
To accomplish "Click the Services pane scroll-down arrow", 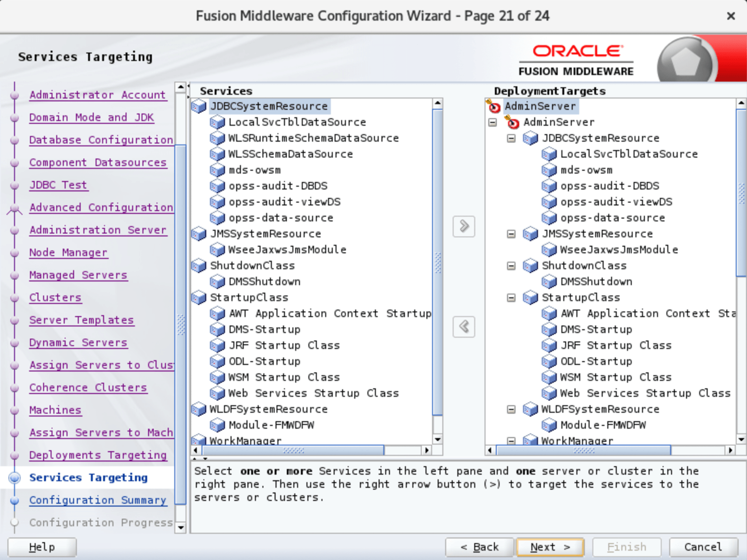I will coord(438,440).
